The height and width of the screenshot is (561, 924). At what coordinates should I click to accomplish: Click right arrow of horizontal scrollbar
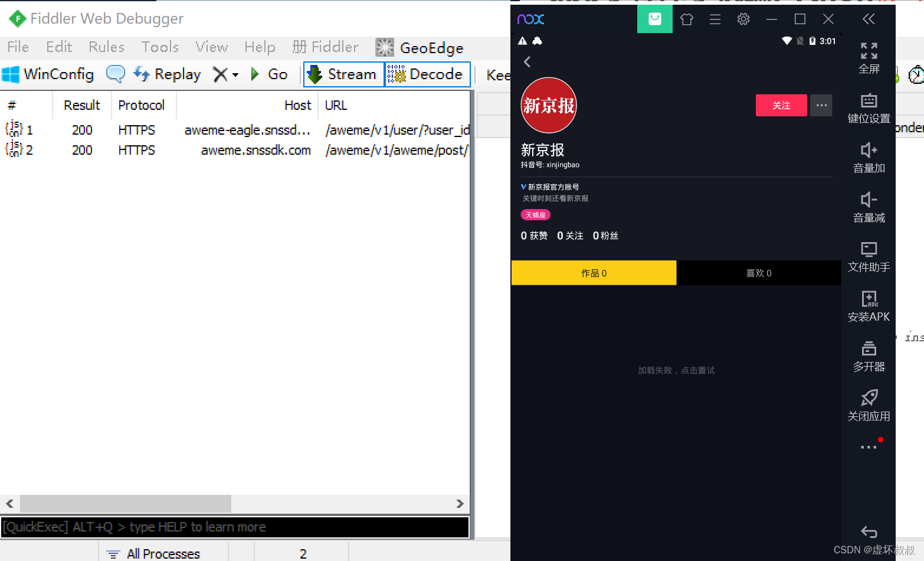pos(460,504)
